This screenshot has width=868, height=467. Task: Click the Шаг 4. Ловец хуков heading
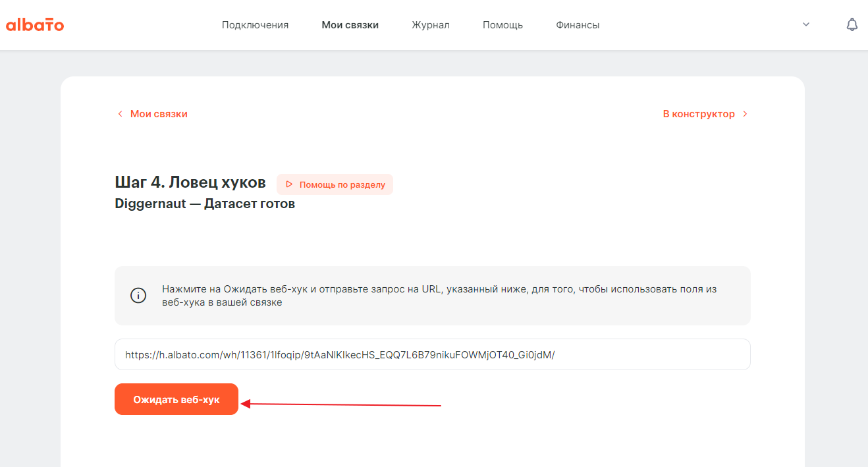tap(190, 182)
